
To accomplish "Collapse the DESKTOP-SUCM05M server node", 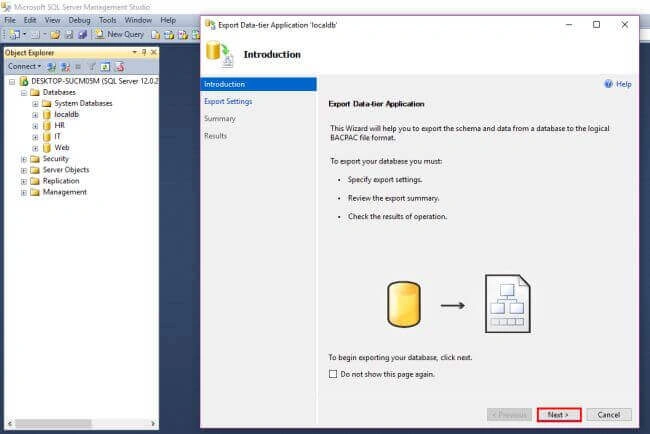I will [x=12, y=82].
